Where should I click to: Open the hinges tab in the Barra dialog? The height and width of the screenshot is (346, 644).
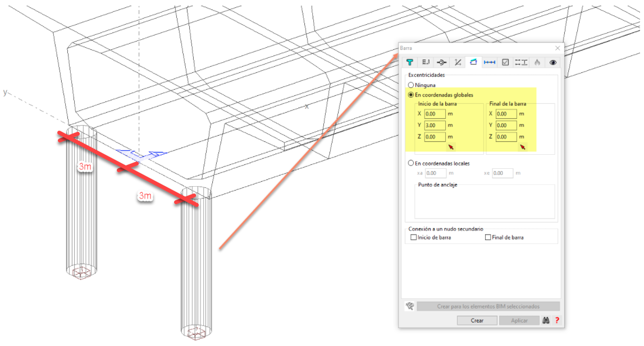point(441,62)
